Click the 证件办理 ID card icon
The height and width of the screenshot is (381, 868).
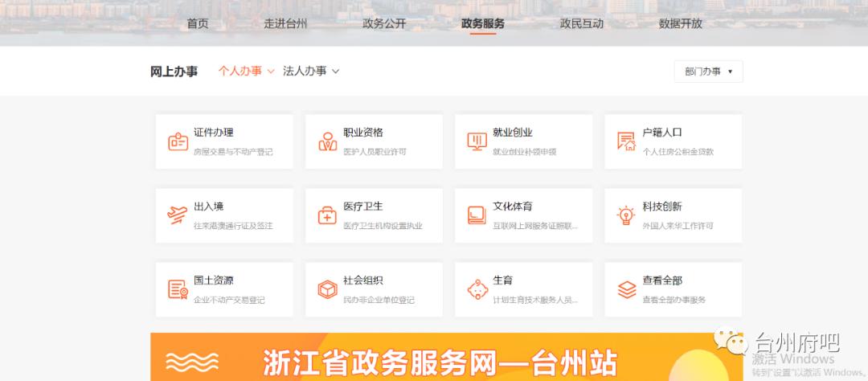(178, 141)
